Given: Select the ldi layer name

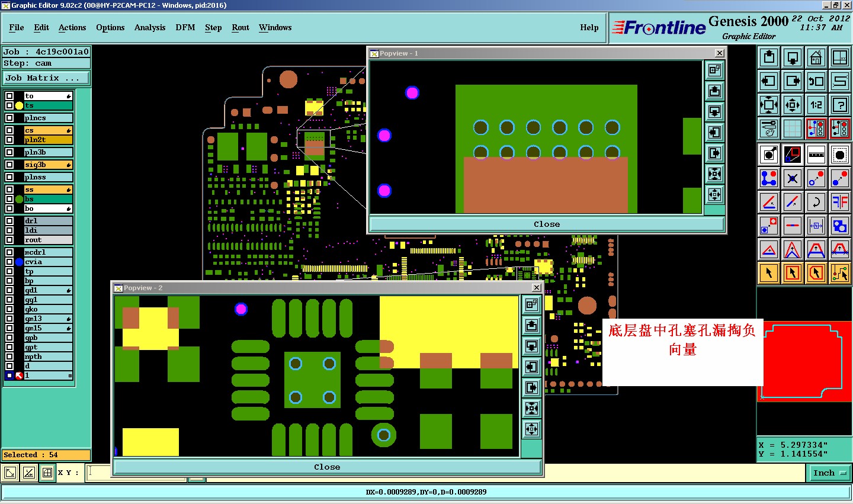Looking at the screenshot, I should coord(48,230).
